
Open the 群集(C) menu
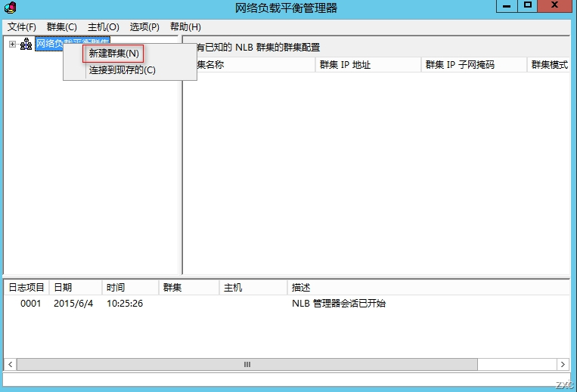point(61,27)
